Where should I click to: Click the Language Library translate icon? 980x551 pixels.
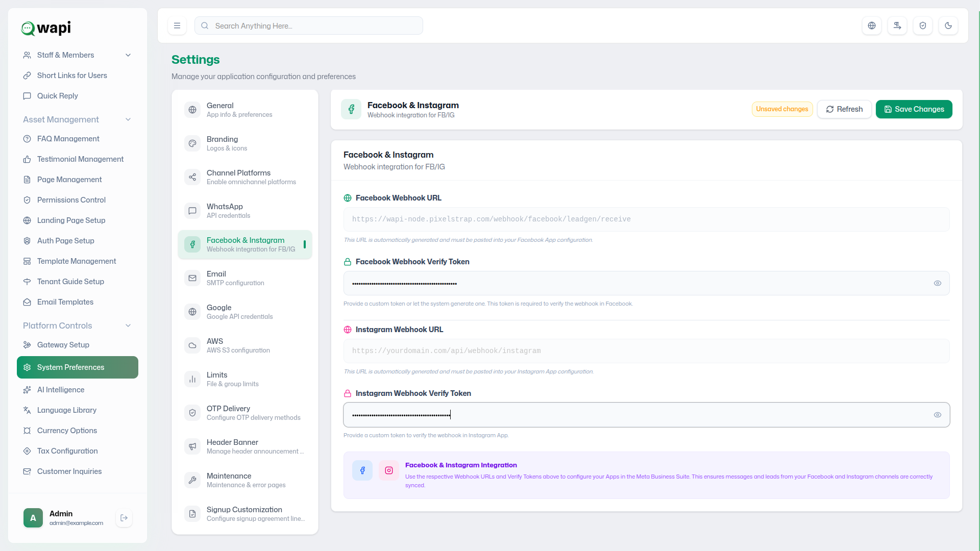[27, 410]
